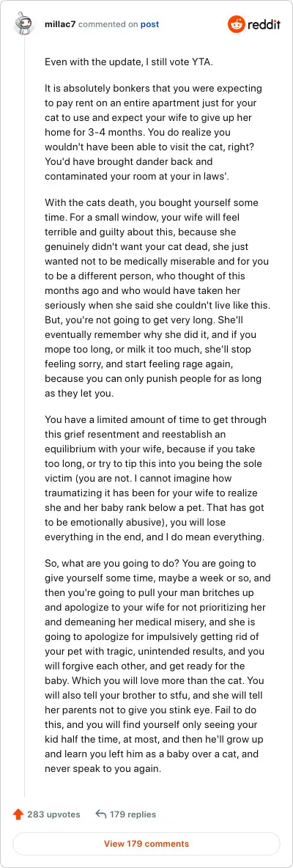Click the View 179 comments button
The width and height of the screenshot is (293, 868).
pos(146,845)
